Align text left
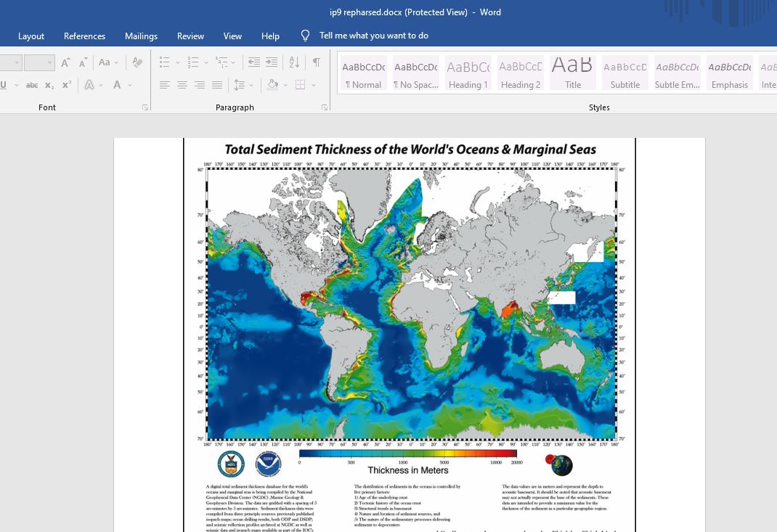Image resolution: width=777 pixels, height=532 pixels. pyautogui.click(x=165, y=85)
